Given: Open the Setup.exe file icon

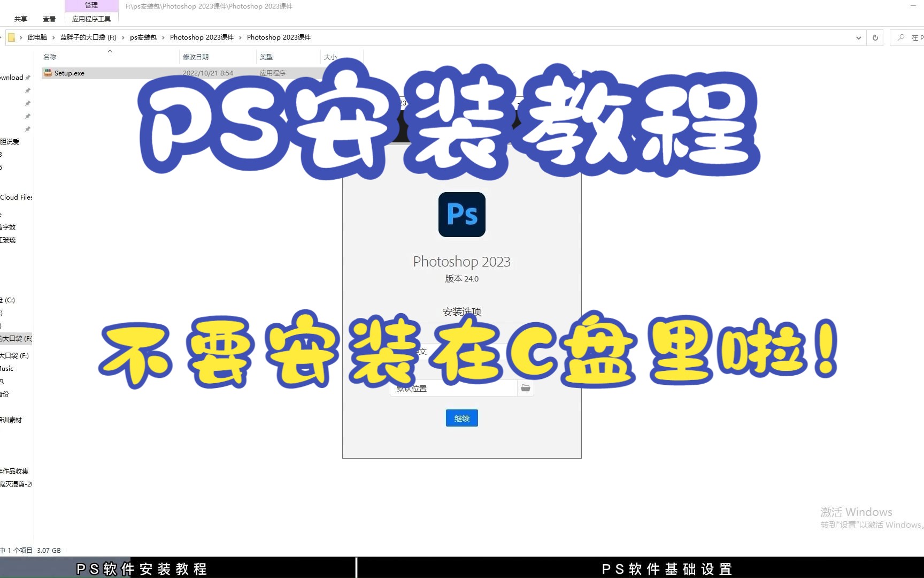Looking at the screenshot, I should [x=48, y=73].
